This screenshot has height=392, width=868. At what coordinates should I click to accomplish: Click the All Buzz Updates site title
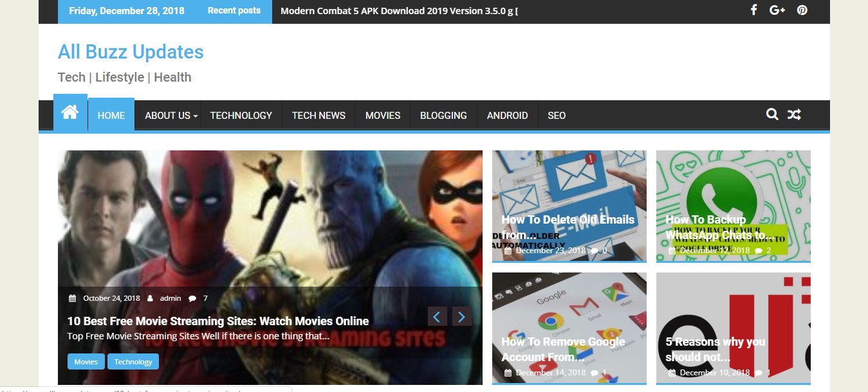131,52
